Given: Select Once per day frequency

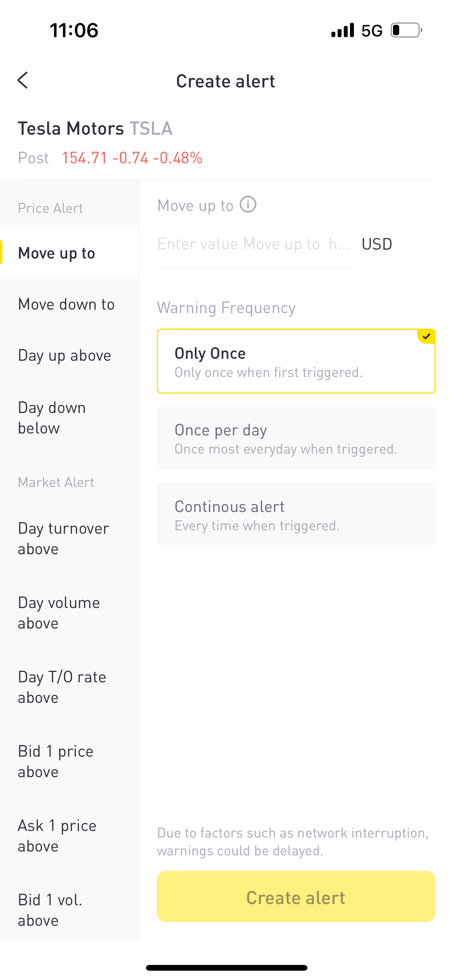Looking at the screenshot, I should pos(296,438).
